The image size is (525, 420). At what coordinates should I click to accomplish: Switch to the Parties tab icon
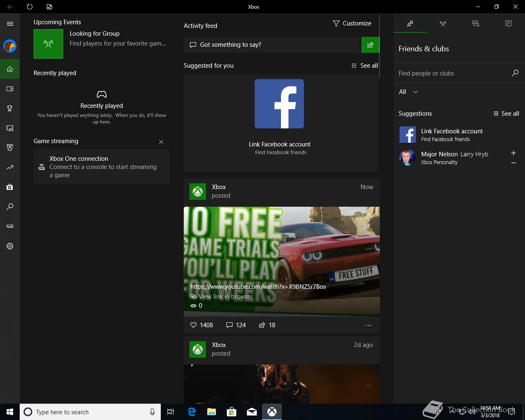(443, 24)
